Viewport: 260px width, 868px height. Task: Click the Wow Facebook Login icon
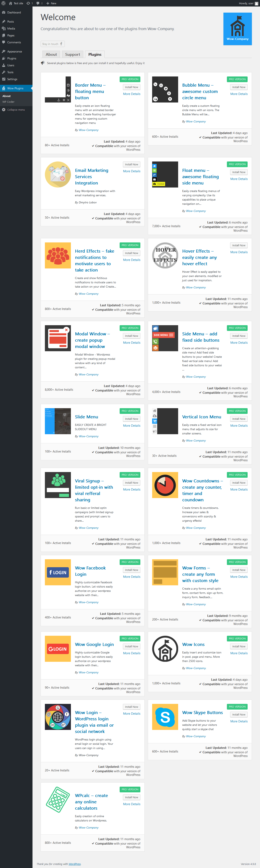pos(58,572)
